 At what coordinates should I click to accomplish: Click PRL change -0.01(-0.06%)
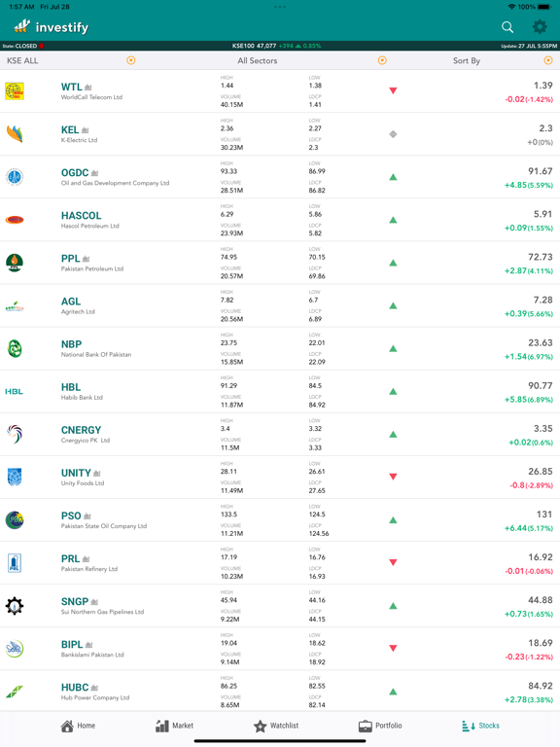(529, 571)
